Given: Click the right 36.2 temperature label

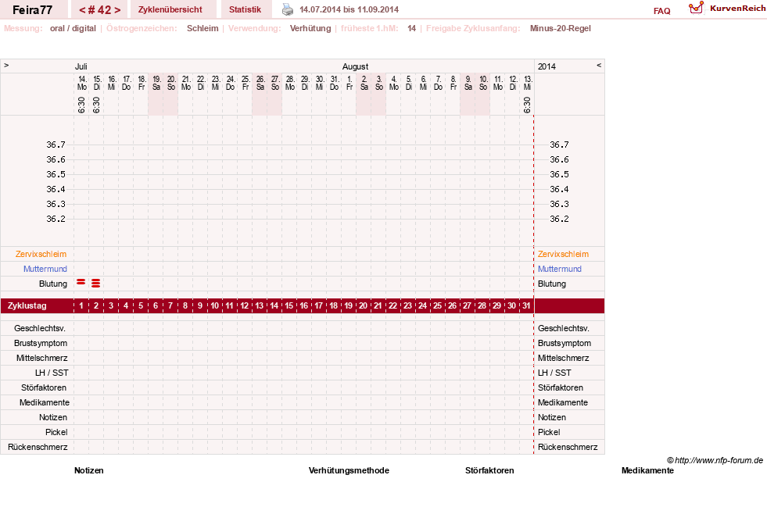Looking at the screenshot, I should coord(559,219).
